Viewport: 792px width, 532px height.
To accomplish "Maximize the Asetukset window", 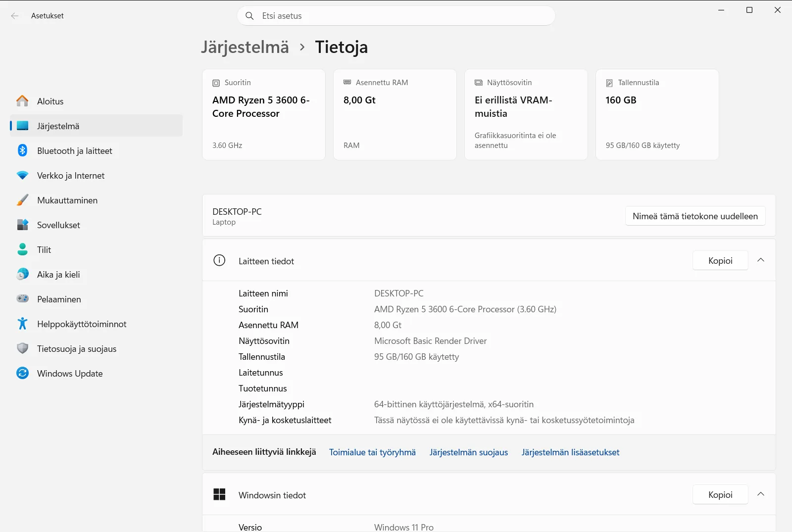I will (749, 10).
